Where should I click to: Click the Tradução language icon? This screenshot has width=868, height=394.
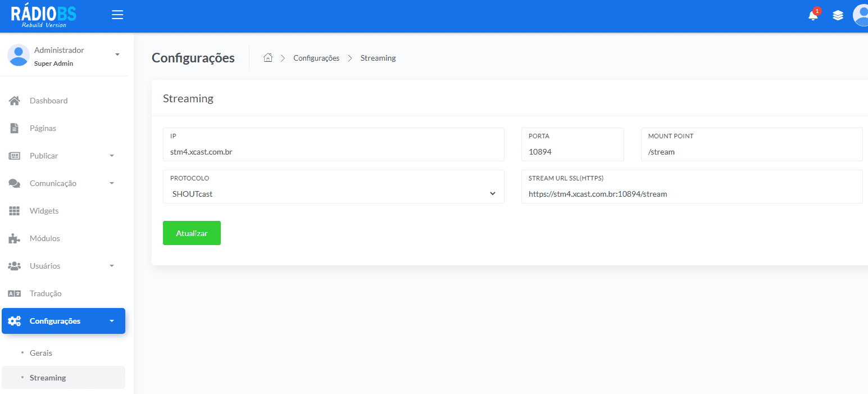click(x=15, y=293)
